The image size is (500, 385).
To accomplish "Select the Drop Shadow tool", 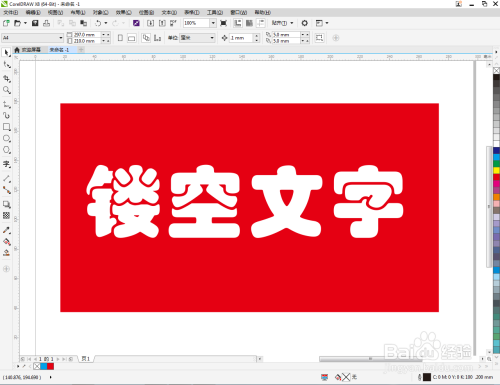I will (6, 204).
